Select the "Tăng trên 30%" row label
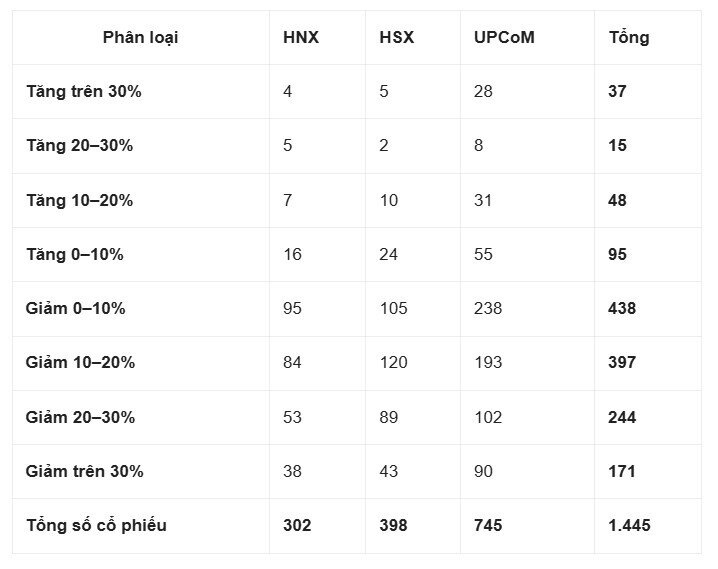Viewport: 718px width, 569px height. coord(84,92)
